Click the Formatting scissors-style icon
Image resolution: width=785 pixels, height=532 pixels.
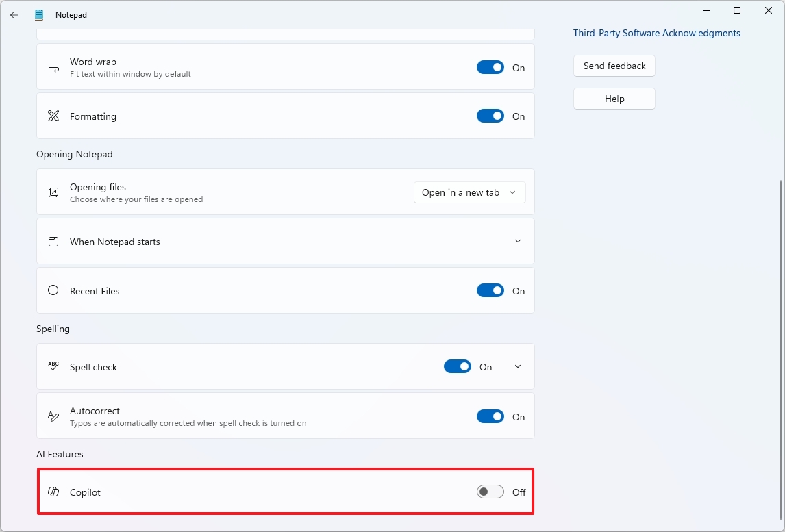[x=53, y=116]
